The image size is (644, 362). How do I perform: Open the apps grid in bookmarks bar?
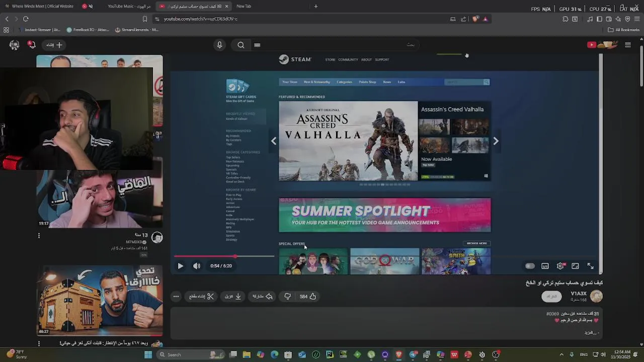6,30
